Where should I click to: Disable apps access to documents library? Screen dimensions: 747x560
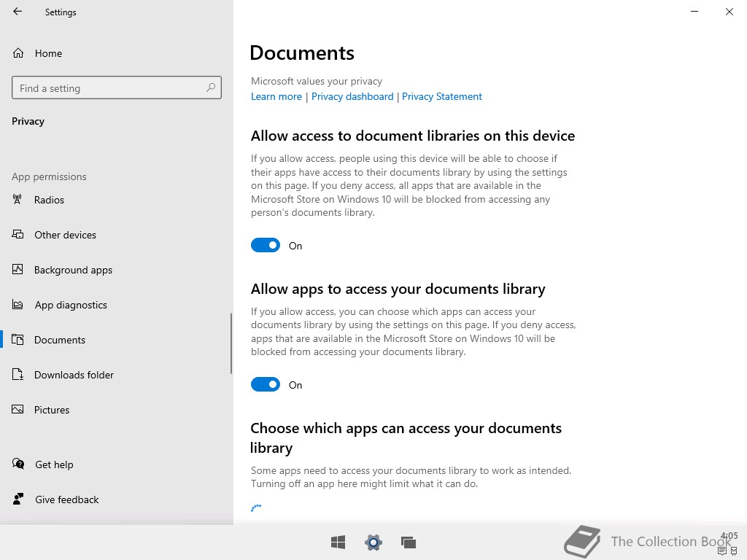click(266, 384)
